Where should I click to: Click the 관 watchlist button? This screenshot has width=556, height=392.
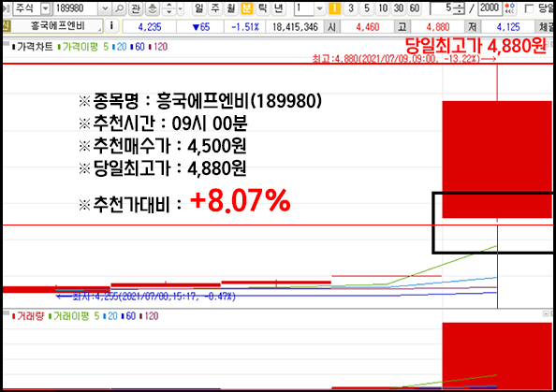point(136,7)
